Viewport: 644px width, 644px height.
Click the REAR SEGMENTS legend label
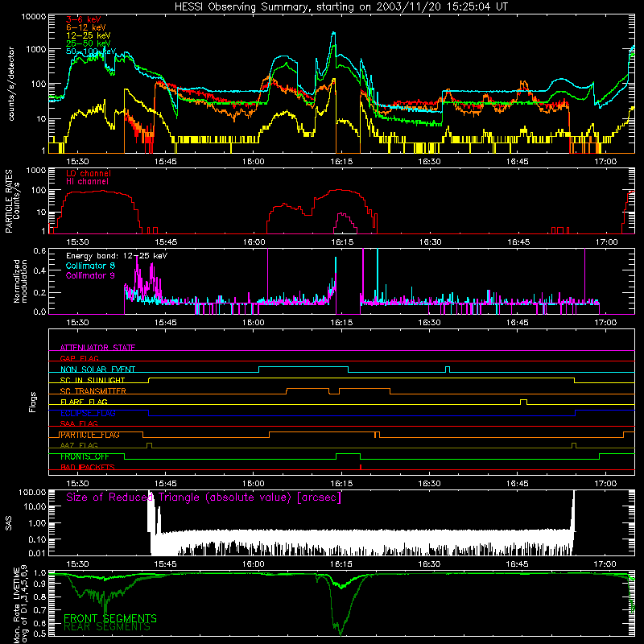tap(107, 627)
